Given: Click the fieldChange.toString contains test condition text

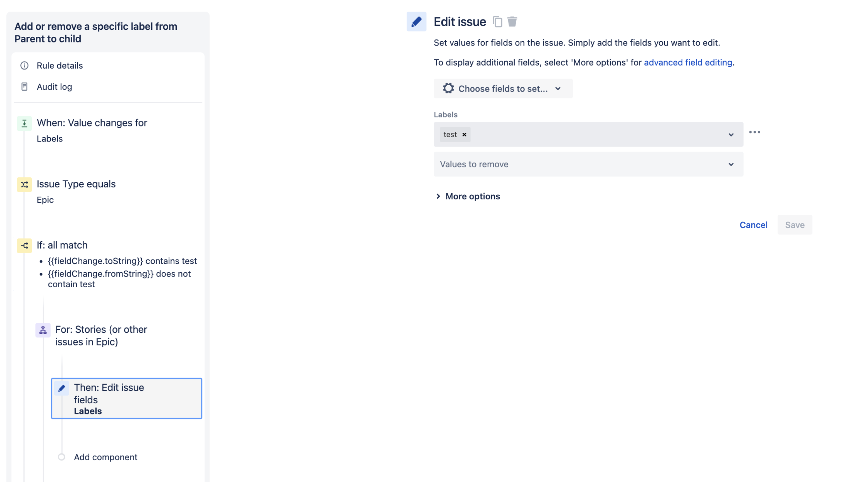Looking at the screenshot, I should point(122,261).
